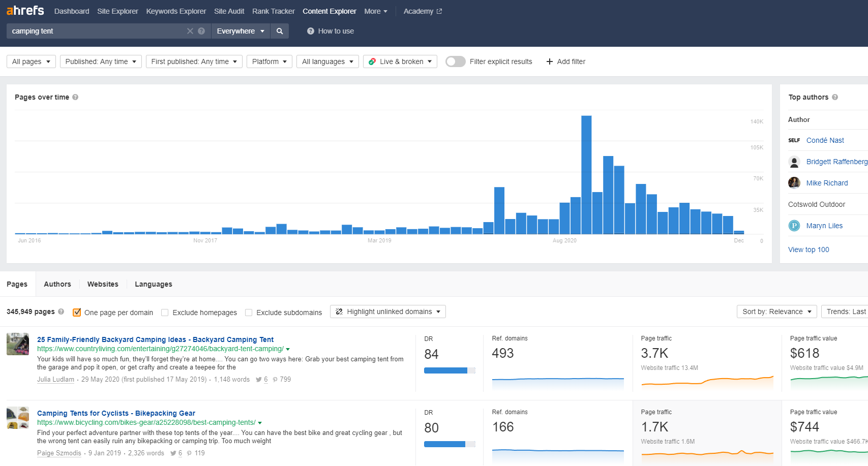The height and width of the screenshot is (466, 868).
Task: Open Site Audit
Action: pyautogui.click(x=229, y=11)
